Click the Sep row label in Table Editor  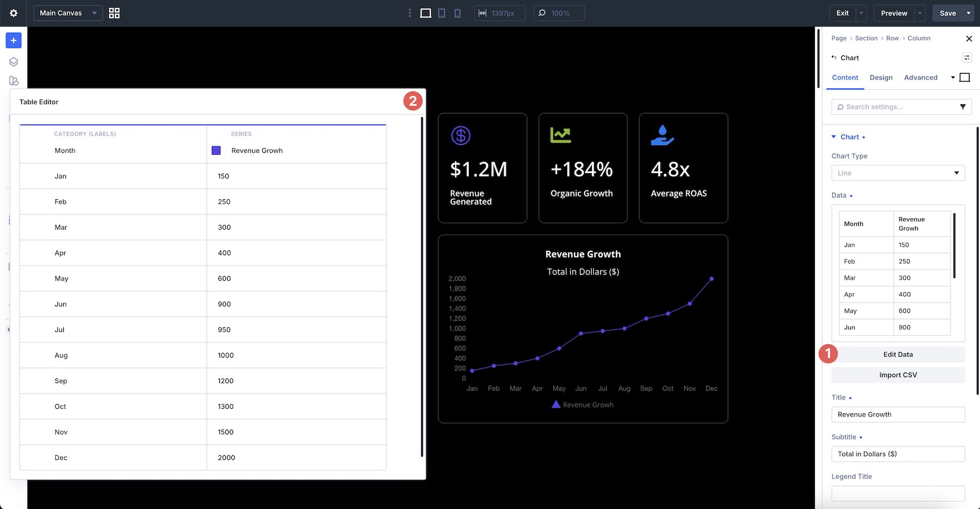coord(61,381)
